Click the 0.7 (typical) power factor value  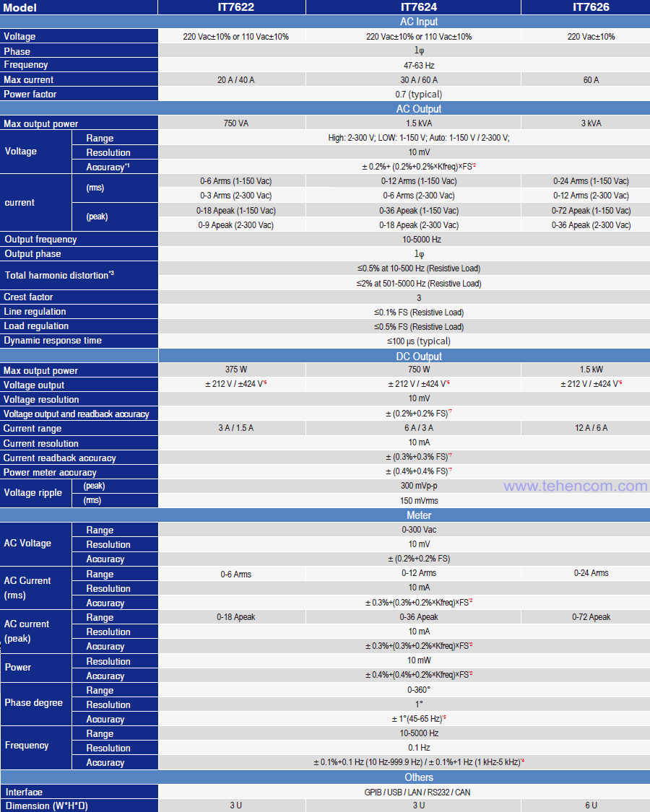click(419, 95)
